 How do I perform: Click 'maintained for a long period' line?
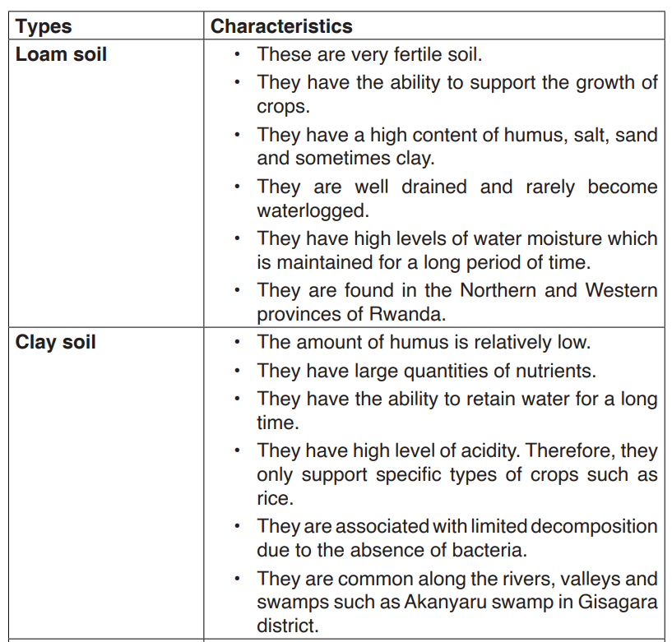click(424, 262)
